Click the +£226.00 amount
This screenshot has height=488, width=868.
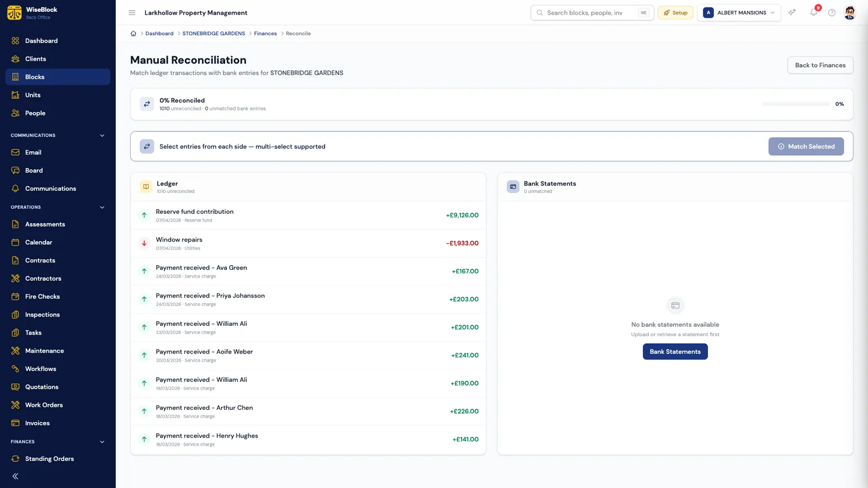464,412
